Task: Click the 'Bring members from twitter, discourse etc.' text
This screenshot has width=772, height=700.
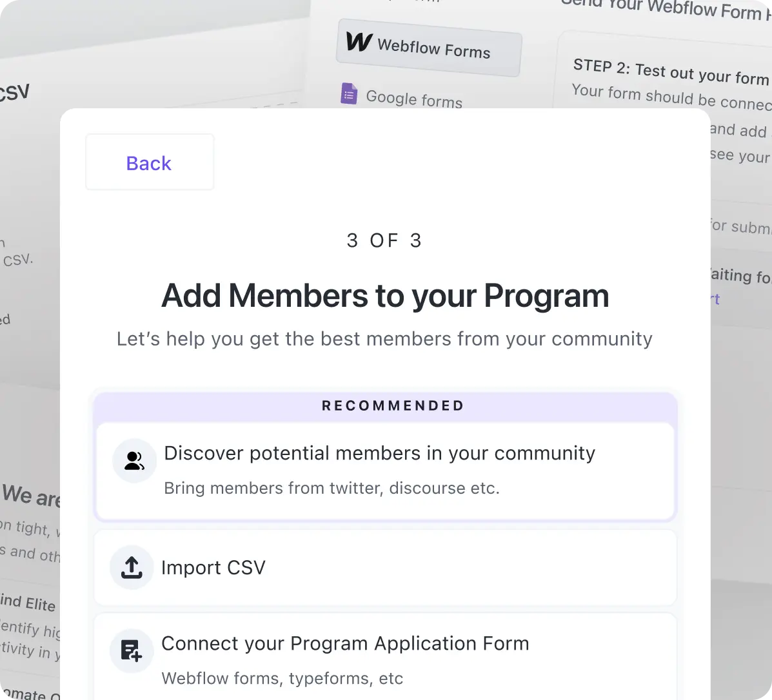Action: coord(332,488)
